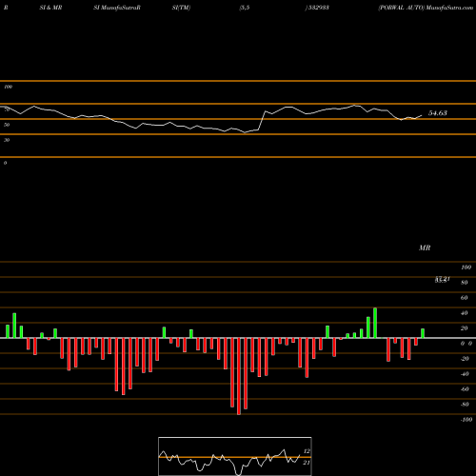Viewport: 476px width, 476px height.
Task: Click the SI & MR header text
Action: coord(50,8)
